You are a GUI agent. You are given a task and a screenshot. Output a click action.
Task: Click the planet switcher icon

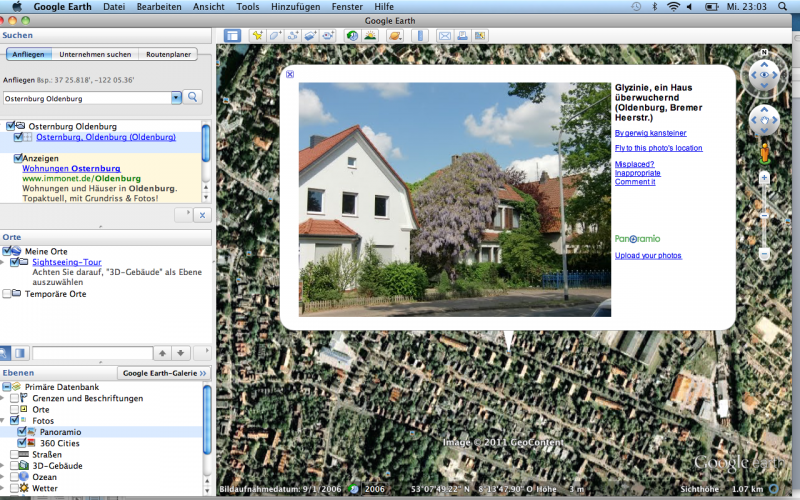click(x=395, y=36)
